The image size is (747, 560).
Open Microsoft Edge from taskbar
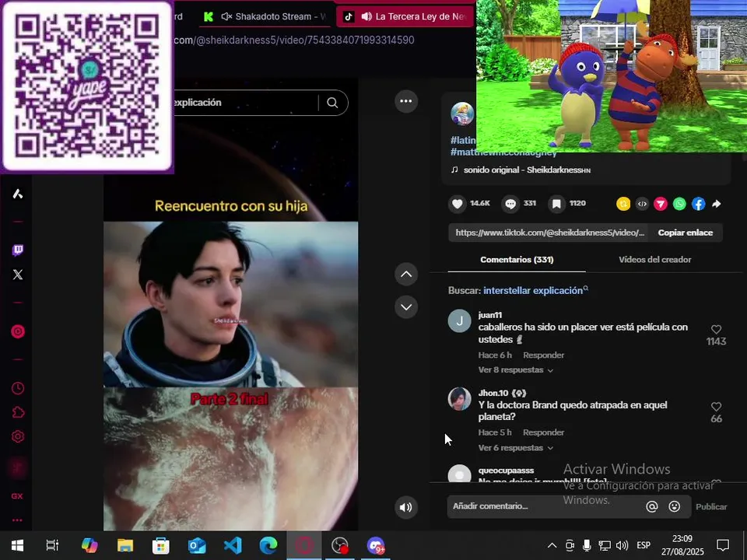coord(268,545)
